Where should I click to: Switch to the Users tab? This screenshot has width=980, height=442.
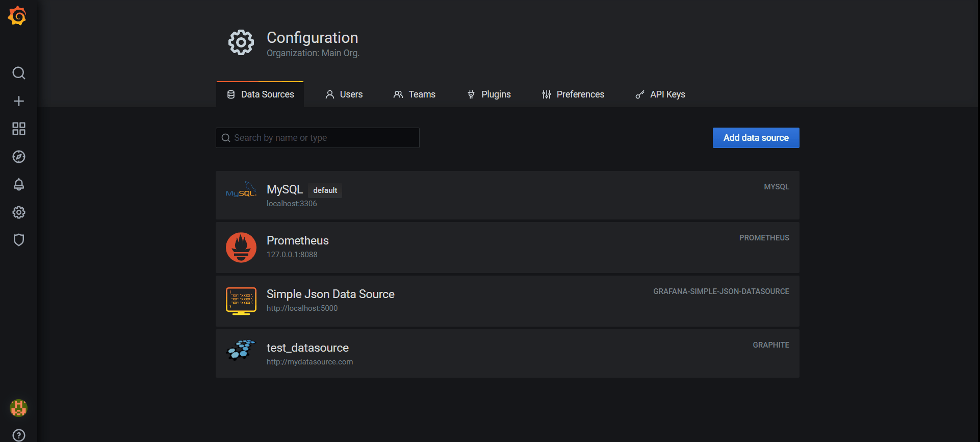pos(344,94)
